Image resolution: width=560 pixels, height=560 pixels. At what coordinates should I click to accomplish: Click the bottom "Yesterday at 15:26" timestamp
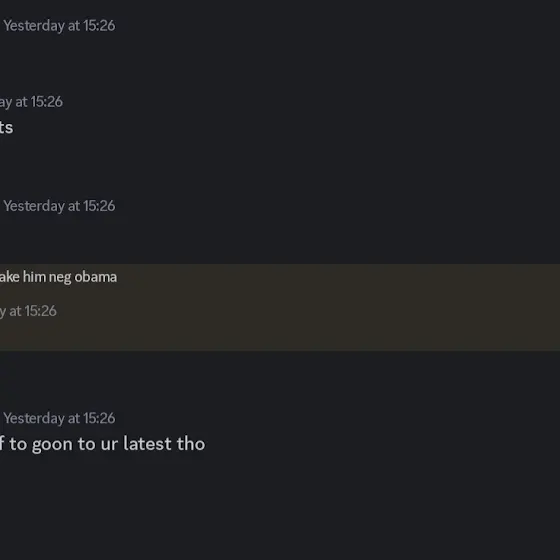tap(59, 418)
